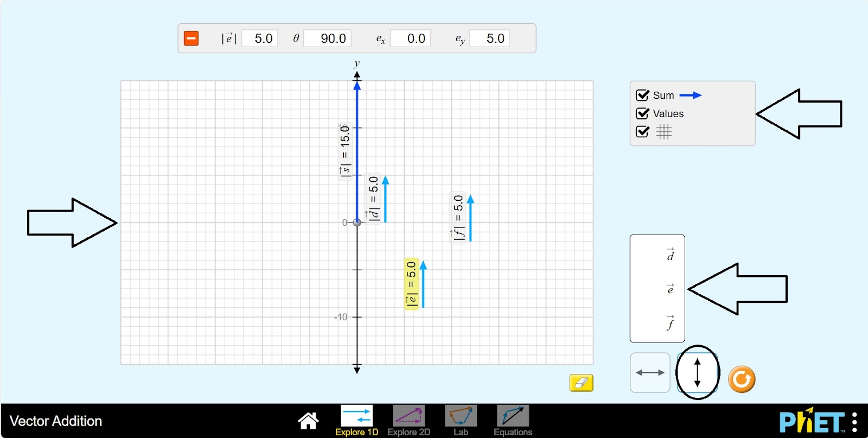Image resolution: width=868 pixels, height=438 pixels.
Task: Select vector f on the graph
Action: tap(470, 219)
